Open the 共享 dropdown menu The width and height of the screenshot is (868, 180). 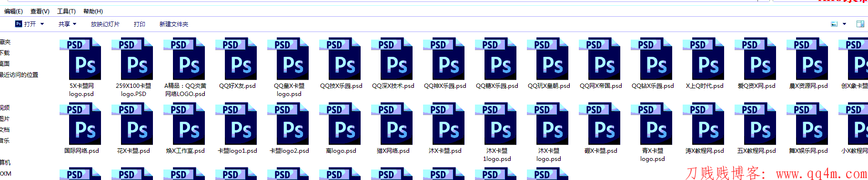point(68,24)
